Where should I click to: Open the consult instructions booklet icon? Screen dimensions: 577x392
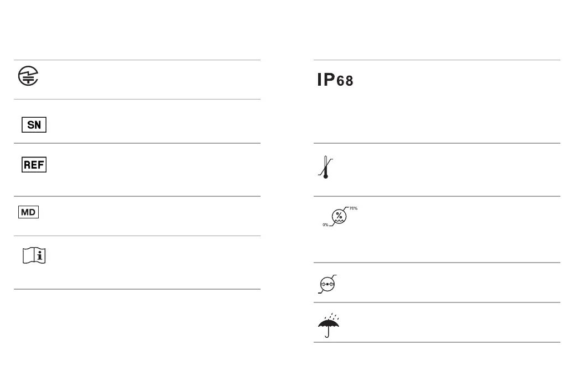tap(34, 255)
